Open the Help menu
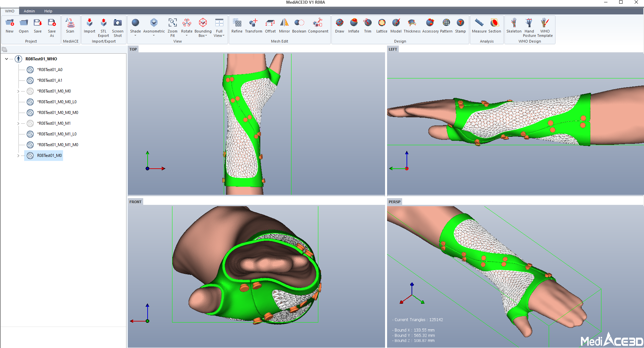This screenshot has width=644, height=348. (x=48, y=11)
